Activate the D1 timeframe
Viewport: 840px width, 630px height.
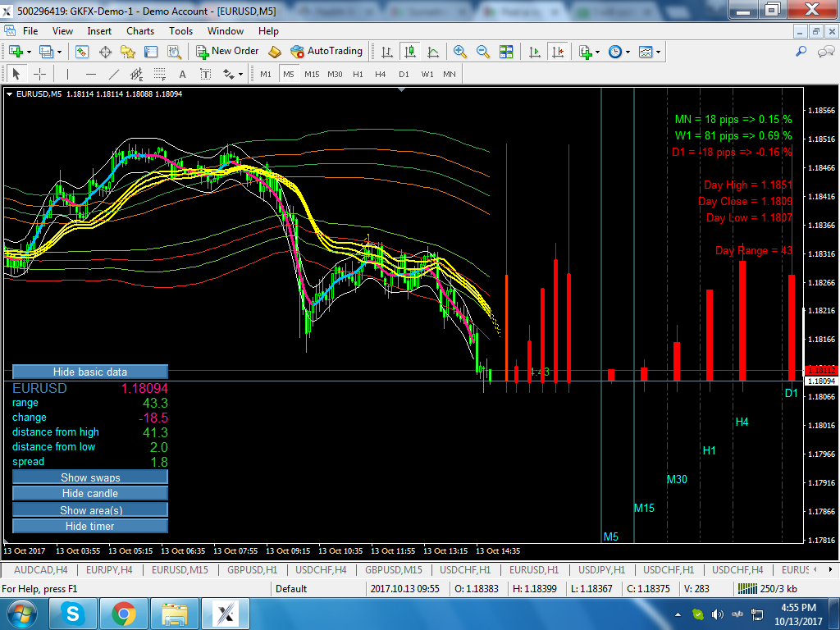tap(404, 74)
